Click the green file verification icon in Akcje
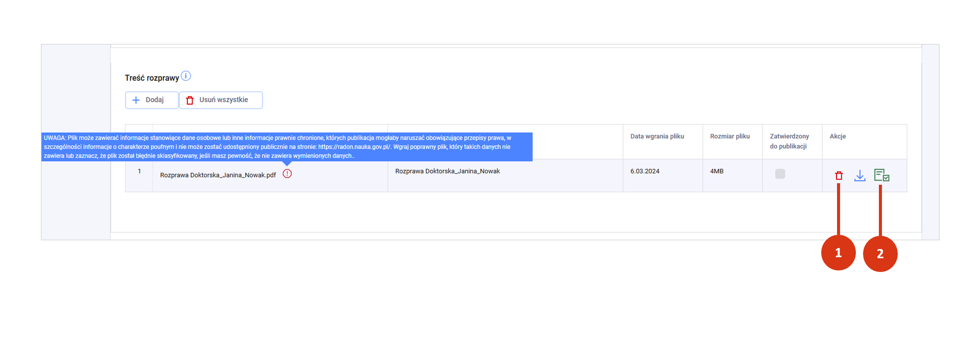Viewport: 980px width, 346px height. click(881, 175)
